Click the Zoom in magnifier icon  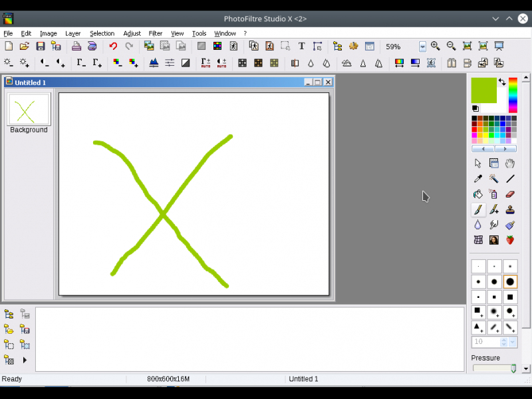pyautogui.click(x=436, y=47)
